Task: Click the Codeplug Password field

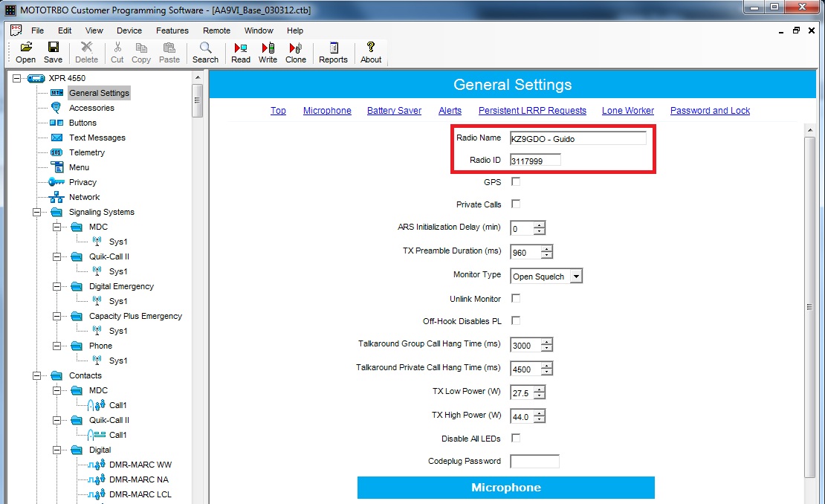Action: 534,462
